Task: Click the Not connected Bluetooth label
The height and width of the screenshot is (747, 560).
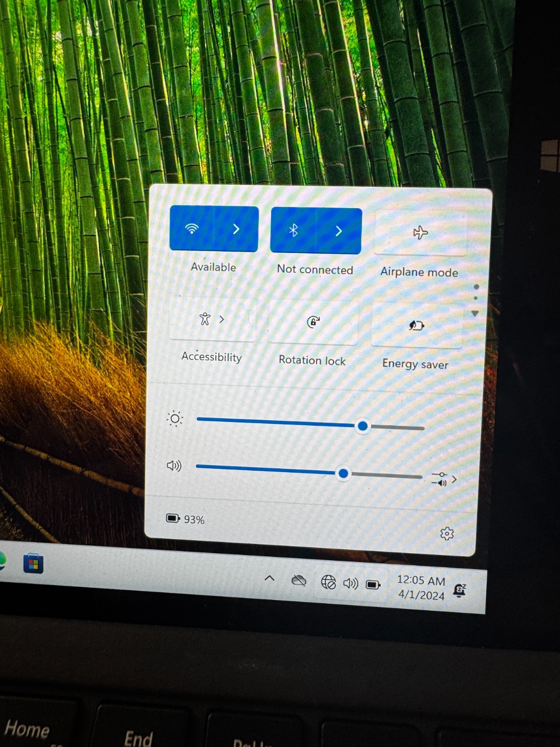Action: click(315, 269)
